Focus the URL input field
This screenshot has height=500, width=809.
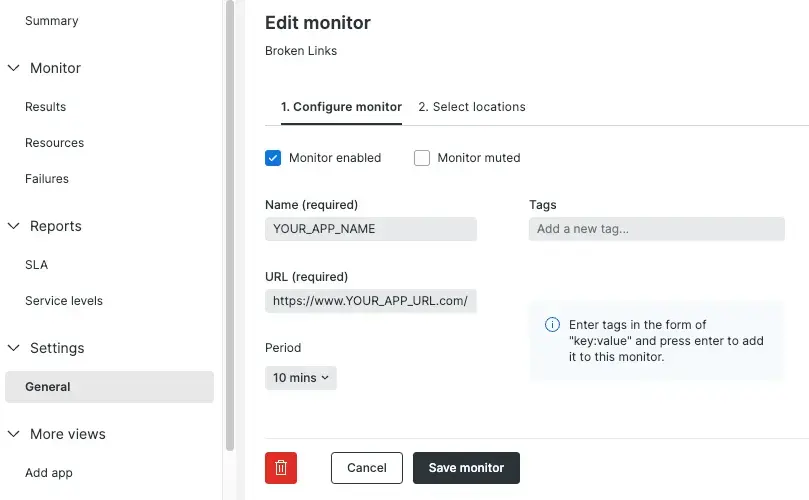tap(371, 301)
